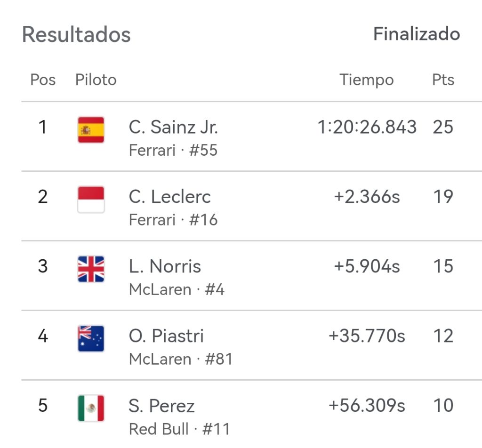Image resolution: width=482 pixels, height=448 pixels.
Task: Select driver L. Norris
Action: 165,266
